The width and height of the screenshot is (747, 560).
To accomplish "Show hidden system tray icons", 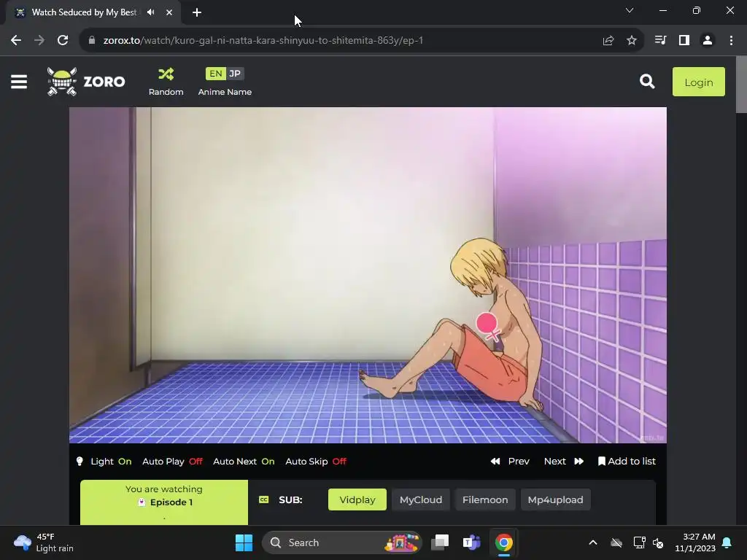I will (x=592, y=542).
